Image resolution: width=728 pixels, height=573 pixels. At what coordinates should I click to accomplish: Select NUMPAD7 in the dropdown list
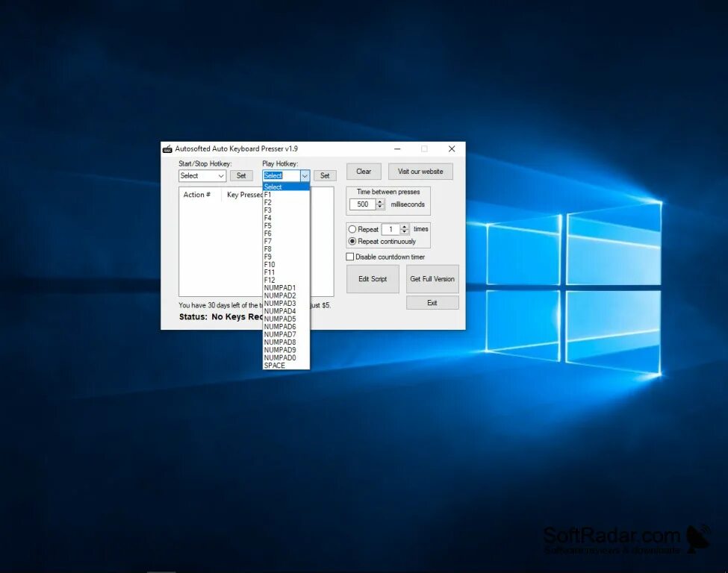[x=286, y=334]
